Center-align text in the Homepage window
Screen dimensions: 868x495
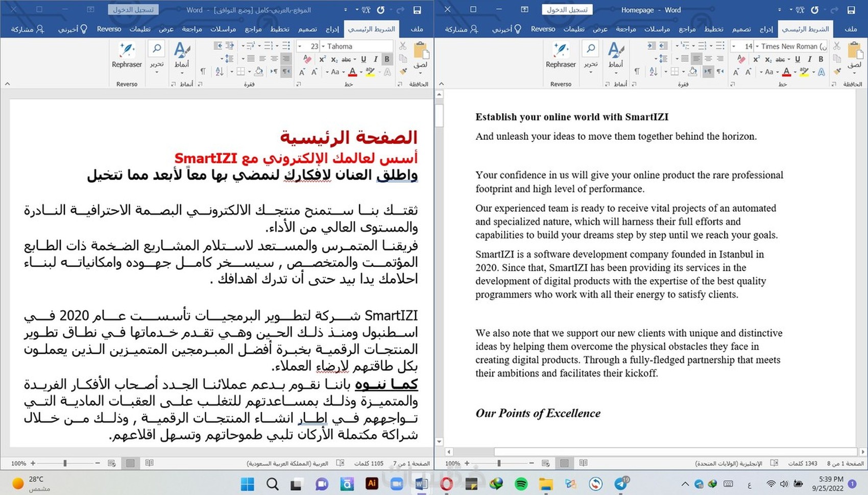click(708, 59)
